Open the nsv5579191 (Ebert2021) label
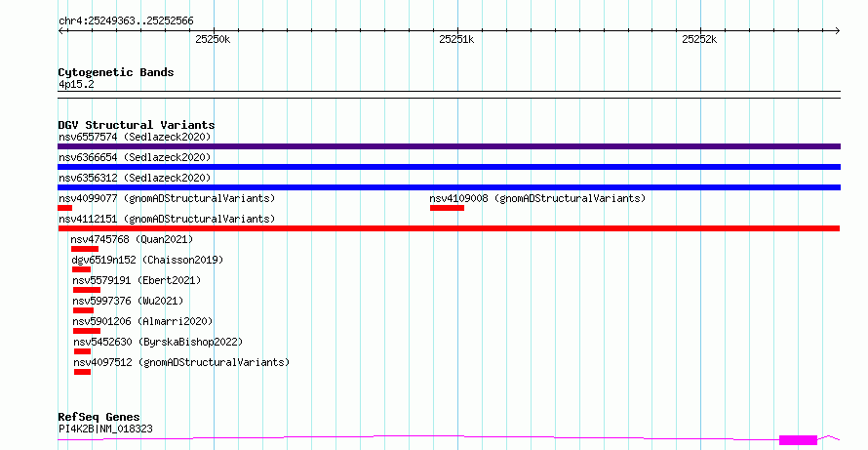 [x=137, y=280]
